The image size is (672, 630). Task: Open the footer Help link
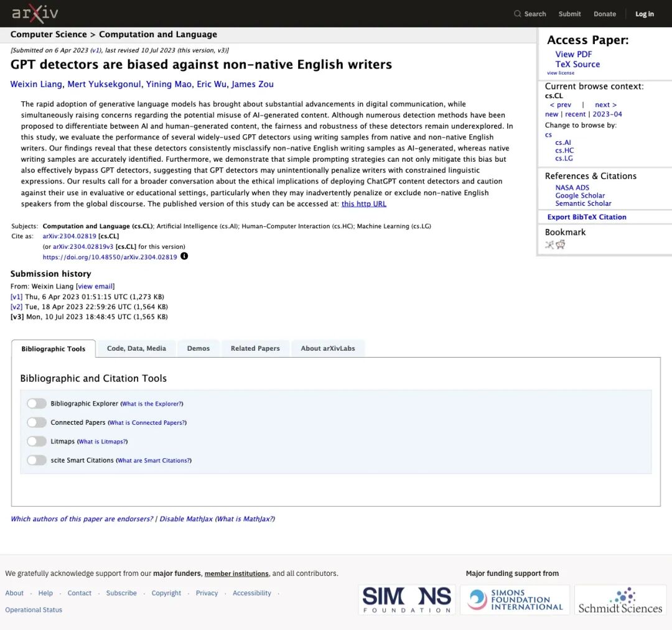point(45,593)
